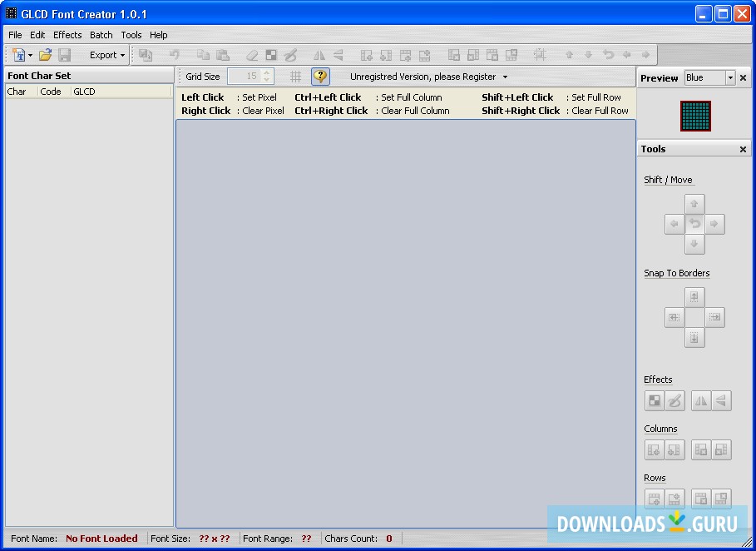Viewport: 756px width, 551px height.
Task: Click Snap To Borders top button
Action: tap(694, 297)
